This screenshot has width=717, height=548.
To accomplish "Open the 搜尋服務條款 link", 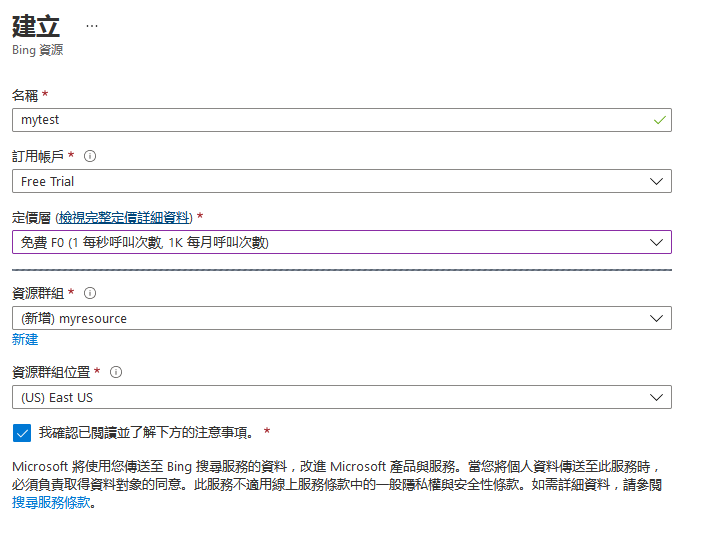I will [x=51, y=503].
